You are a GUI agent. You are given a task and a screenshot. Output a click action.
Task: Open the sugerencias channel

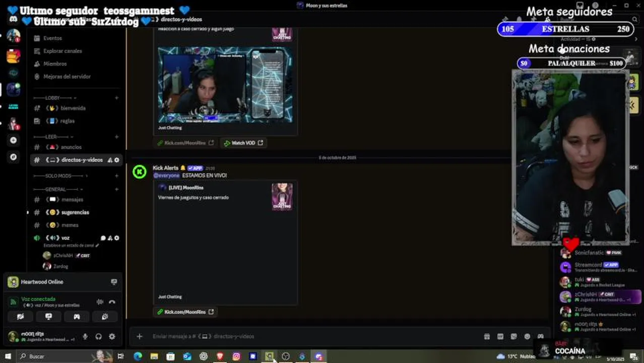(x=76, y=212)
